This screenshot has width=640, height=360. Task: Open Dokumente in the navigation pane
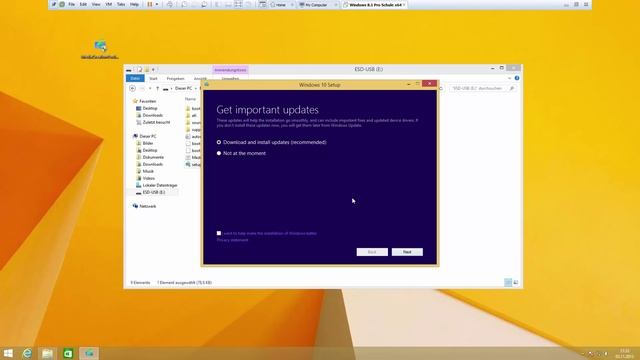tap(153, 157)
